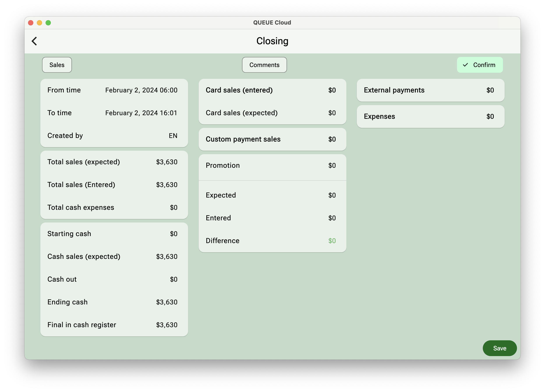Click Confirm to finalize closing
This screenshot has width=545, height=392.
coord(480,65)
